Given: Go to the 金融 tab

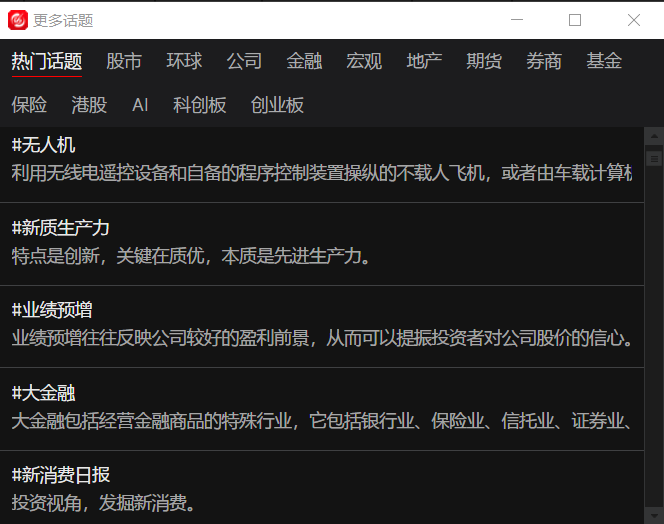Looking at the screenshot, I should (x=304, y=61).
